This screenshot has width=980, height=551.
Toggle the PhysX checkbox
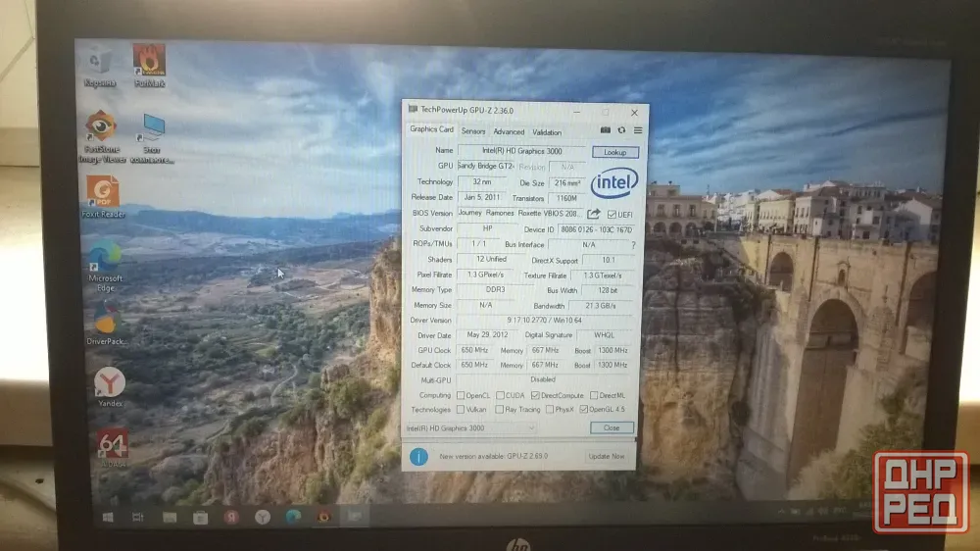(550, 410)
